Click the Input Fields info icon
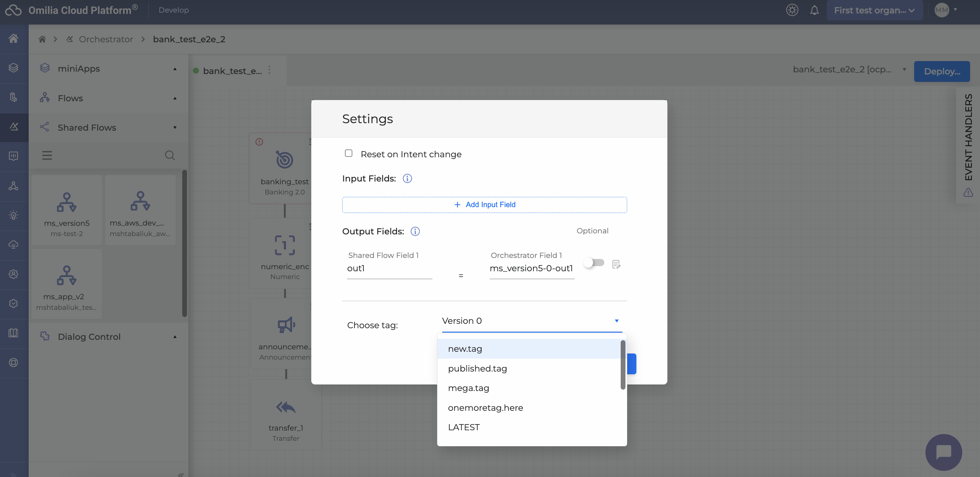 pos(407,178)
